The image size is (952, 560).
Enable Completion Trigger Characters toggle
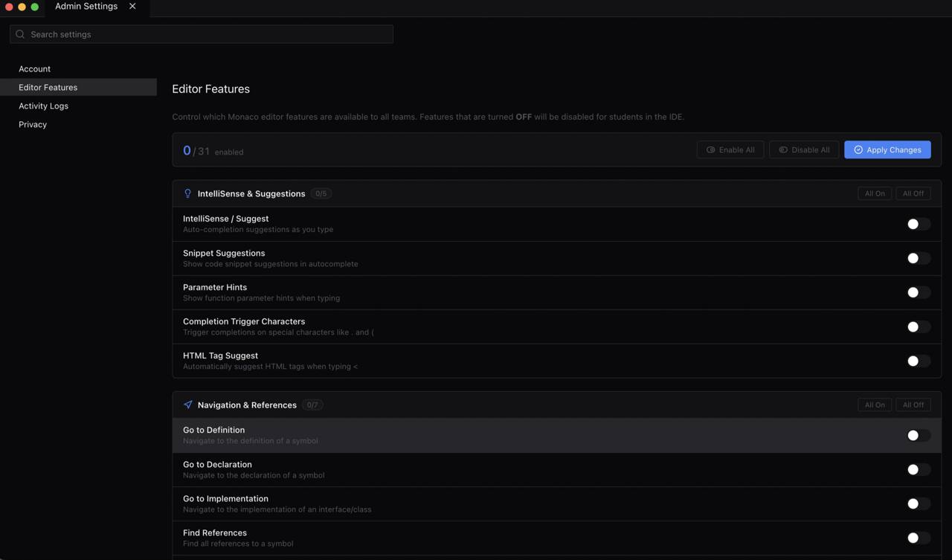click(918, 326)
